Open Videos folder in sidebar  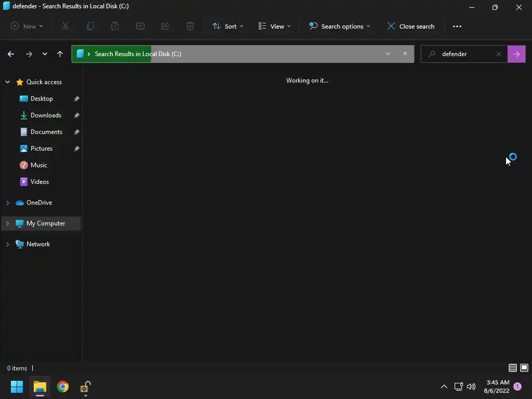pos(39,182)
